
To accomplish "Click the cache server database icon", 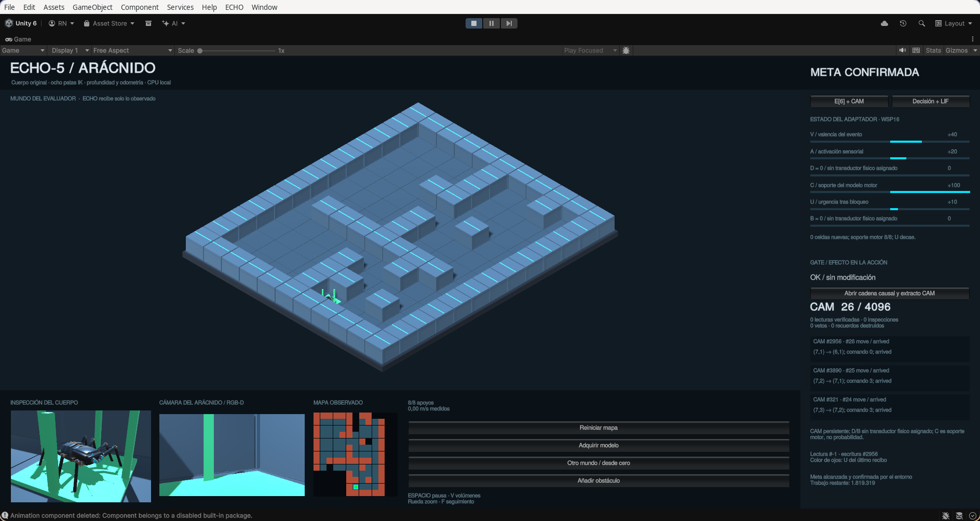I will point(959,516).
